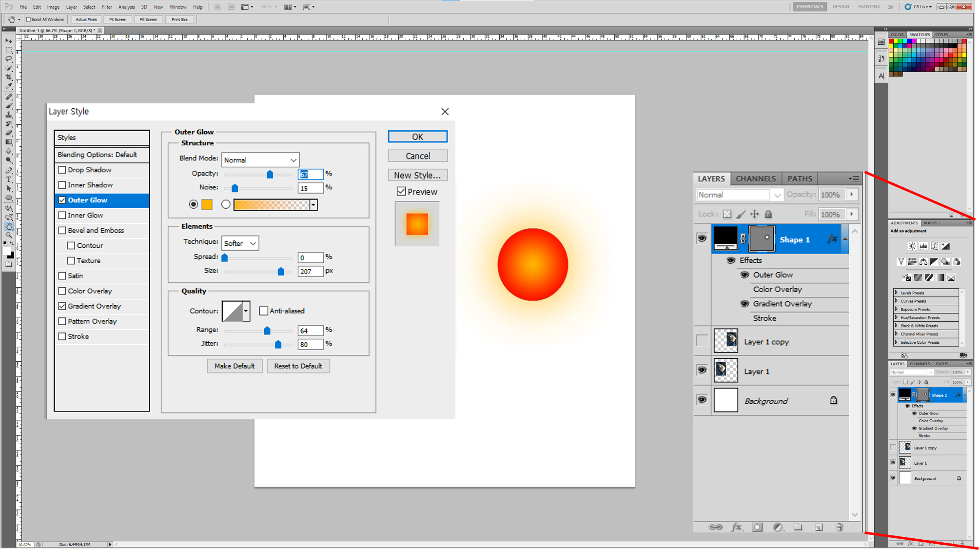Click the Reset to Default button
The image size is (980, 550).
click(x=298, y=366)
